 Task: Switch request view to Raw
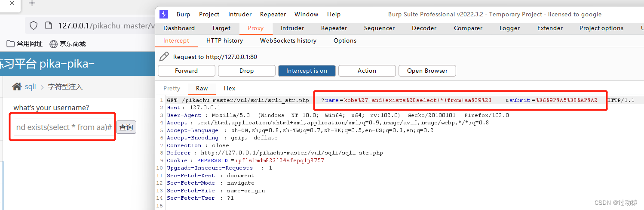click(202, 88)
